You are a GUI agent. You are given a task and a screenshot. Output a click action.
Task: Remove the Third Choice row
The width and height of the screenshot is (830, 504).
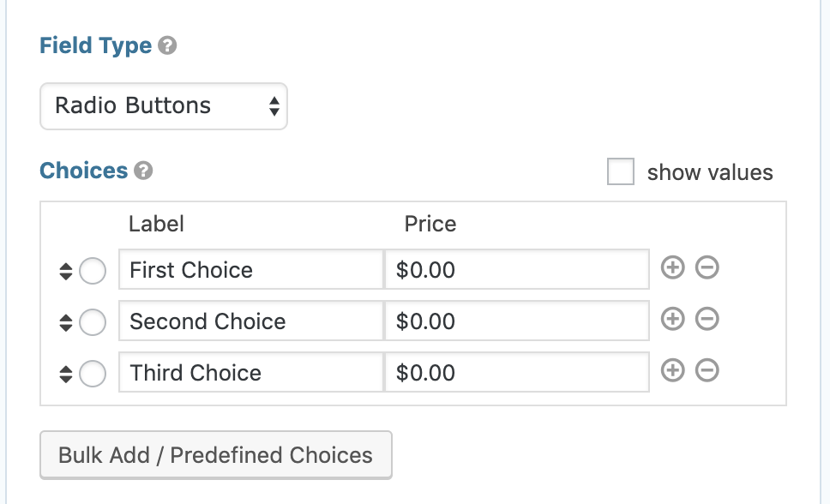click(707, 370)
